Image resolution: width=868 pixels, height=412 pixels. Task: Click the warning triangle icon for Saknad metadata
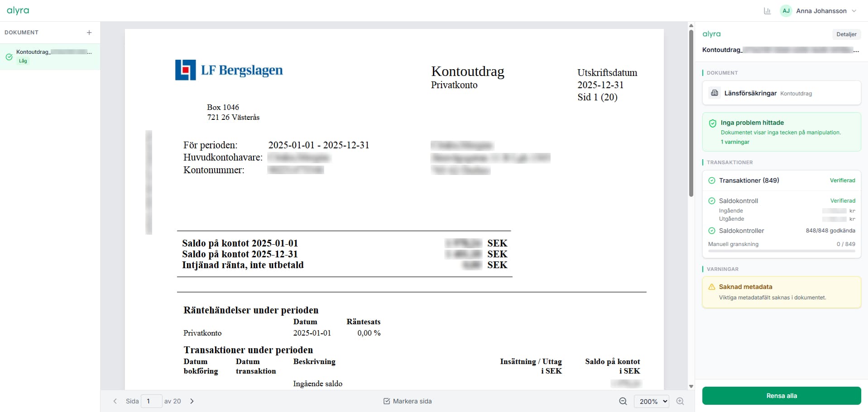click(712, 287)
